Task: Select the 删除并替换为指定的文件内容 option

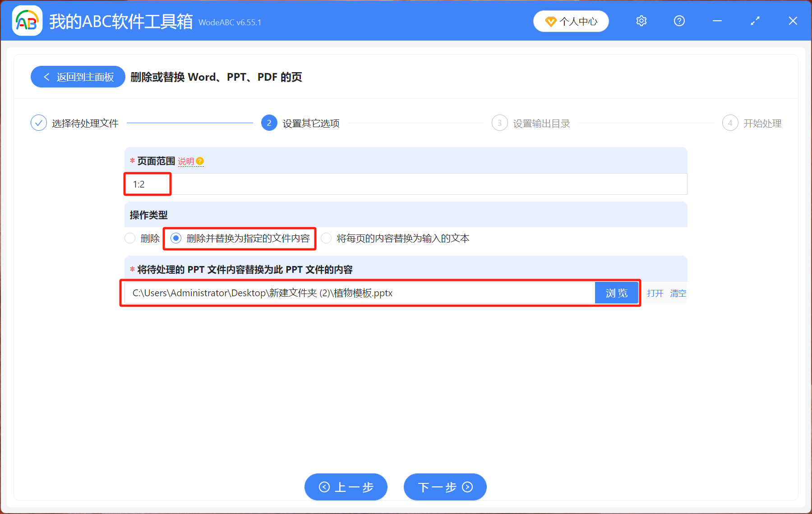Action: click(176, 238)
